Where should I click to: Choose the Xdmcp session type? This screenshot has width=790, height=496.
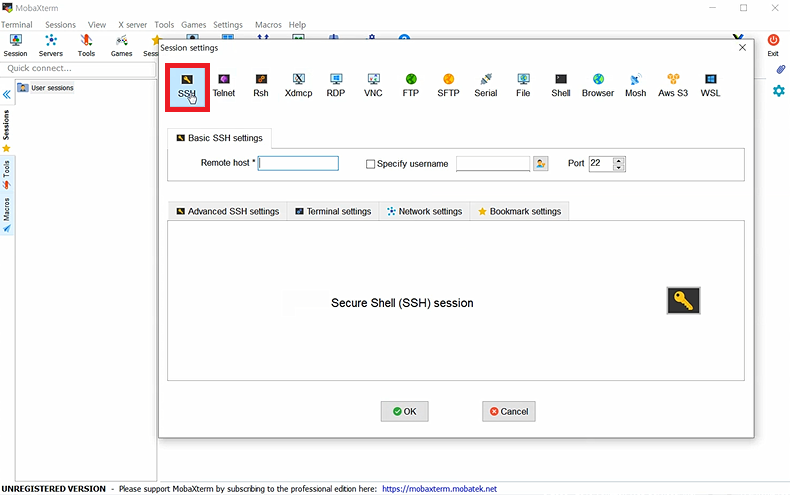pos(298,86)
